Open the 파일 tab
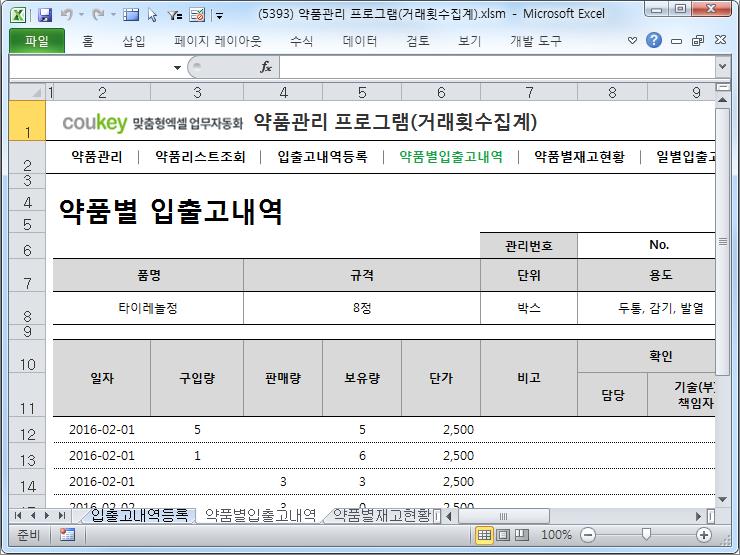The width and height of the screenshot is (740, 555). click(x=37, y=41)
